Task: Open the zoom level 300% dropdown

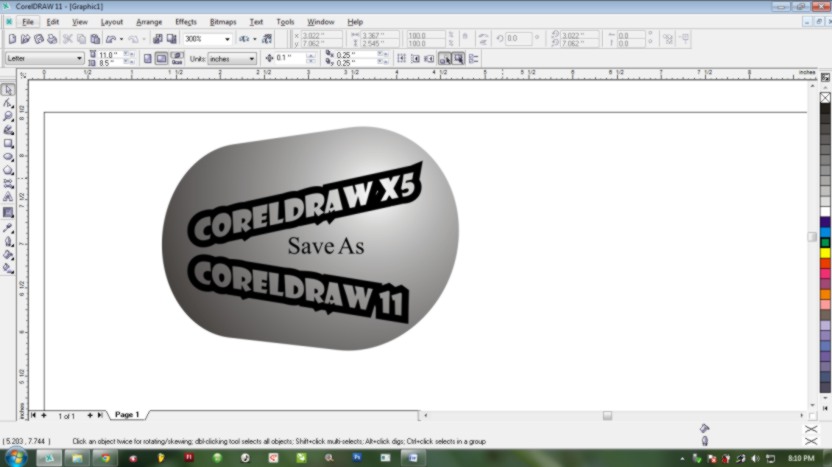Action: 227,39
